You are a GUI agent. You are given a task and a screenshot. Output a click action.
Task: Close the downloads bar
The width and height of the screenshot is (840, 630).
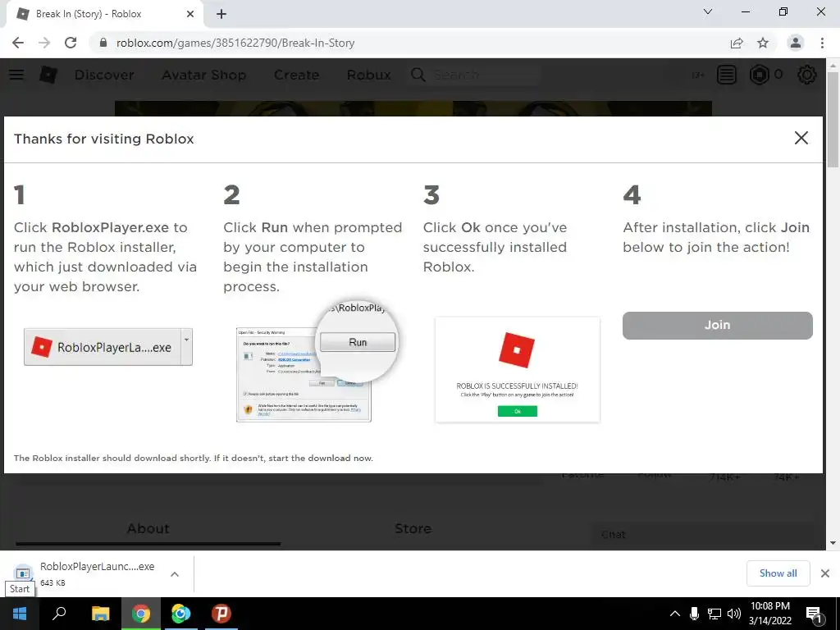coord(825,573)
